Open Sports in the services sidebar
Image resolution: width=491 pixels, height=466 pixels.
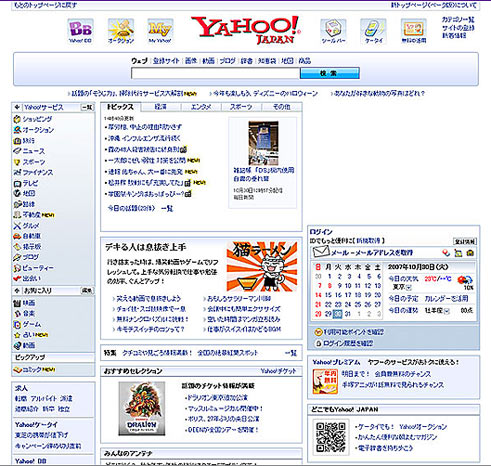coord(34,162)
